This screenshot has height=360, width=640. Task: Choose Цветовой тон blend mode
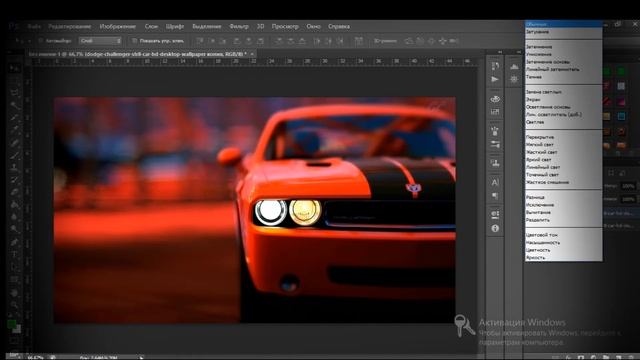click(x=563, y=235)
